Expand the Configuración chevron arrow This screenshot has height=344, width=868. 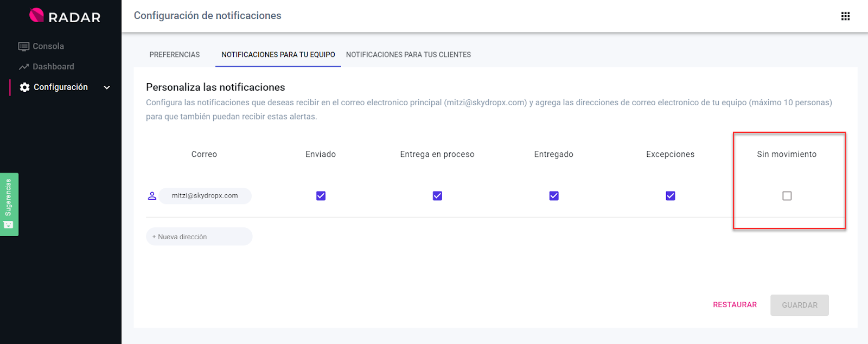107,87
